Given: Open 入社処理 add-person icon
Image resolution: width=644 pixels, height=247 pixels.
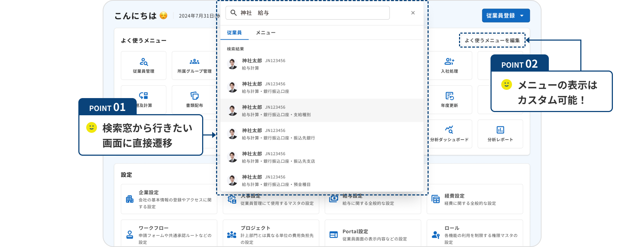Looking at the screenshot, I should pos(449,62).
